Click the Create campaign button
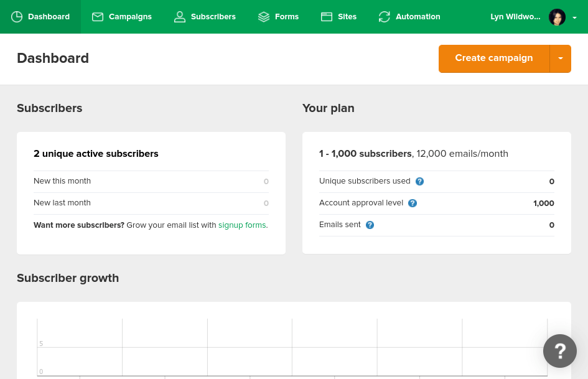The width and height of the screenshot is (588, 379). 493,58
